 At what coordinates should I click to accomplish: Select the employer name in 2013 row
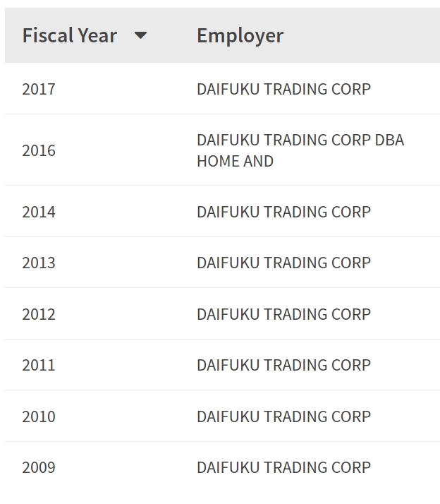[283, 263]
